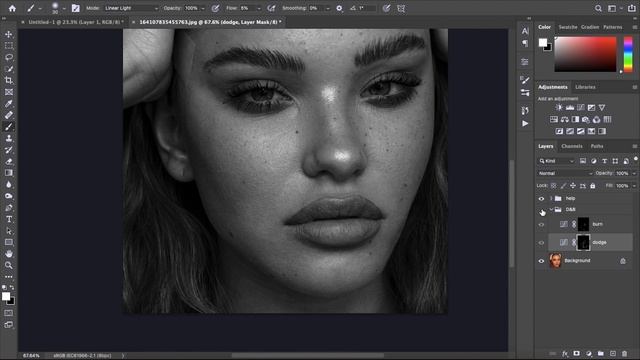Switch to the Gradients tab
Screen dimensions: 640x360
click(x=590, y=27)
